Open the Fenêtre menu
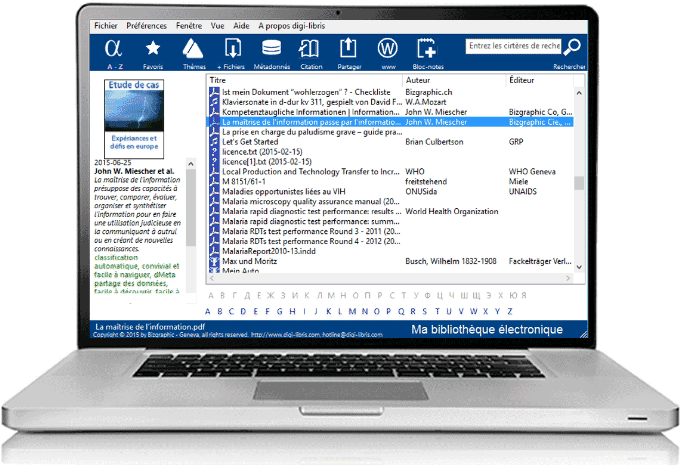The height and width of the screenshot is (465, 680). [189, 26]
